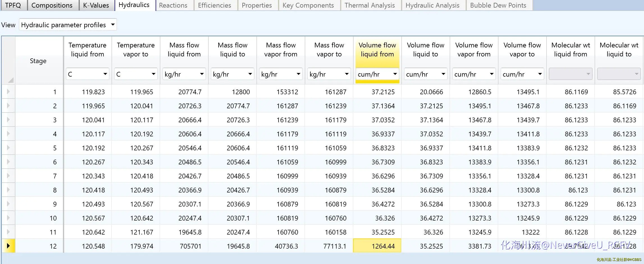644x264 pixels.
Task: Click volume value 20.0666
Action: click(x=426, y=92)
